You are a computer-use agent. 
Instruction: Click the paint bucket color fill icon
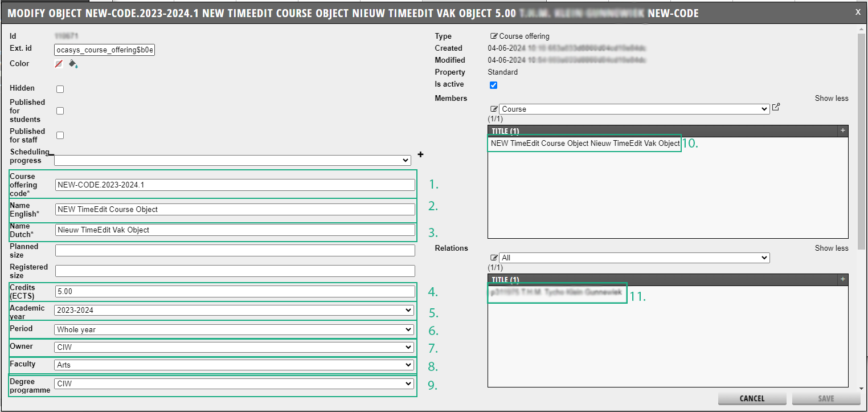point(73,64)
